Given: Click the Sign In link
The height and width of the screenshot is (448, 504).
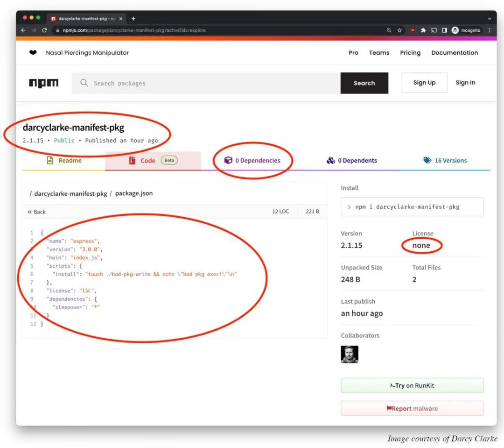Looking at the screenshot, I should click(x=465, y=82).
